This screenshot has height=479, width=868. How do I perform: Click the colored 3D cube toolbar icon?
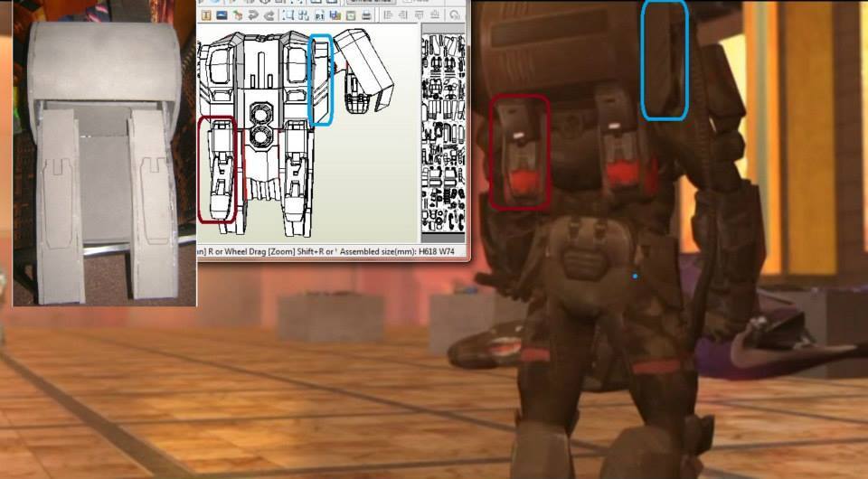point(238,15)
